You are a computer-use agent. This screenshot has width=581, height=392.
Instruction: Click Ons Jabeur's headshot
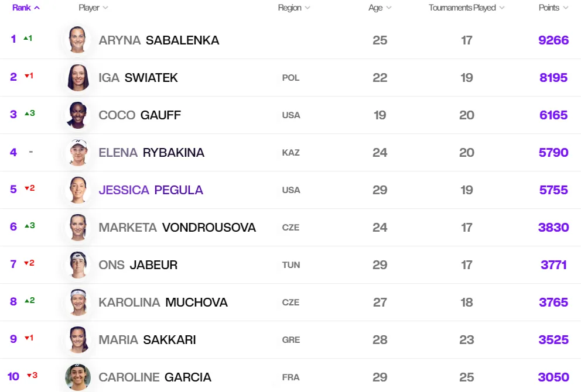77,264
